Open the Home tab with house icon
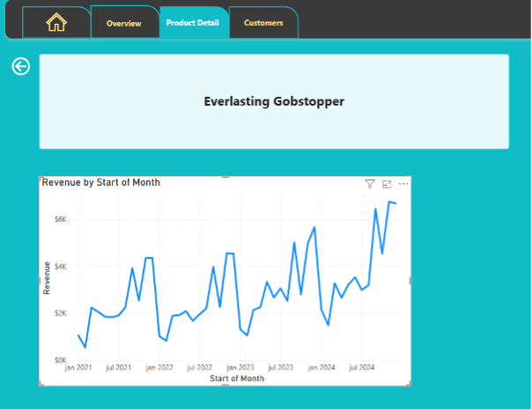The image size is (532, 410). click(x=56, y=22)
